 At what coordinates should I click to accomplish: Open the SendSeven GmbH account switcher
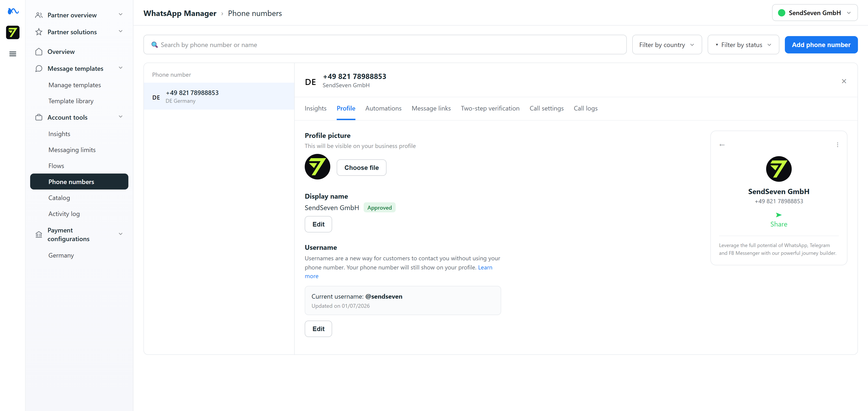814,13
